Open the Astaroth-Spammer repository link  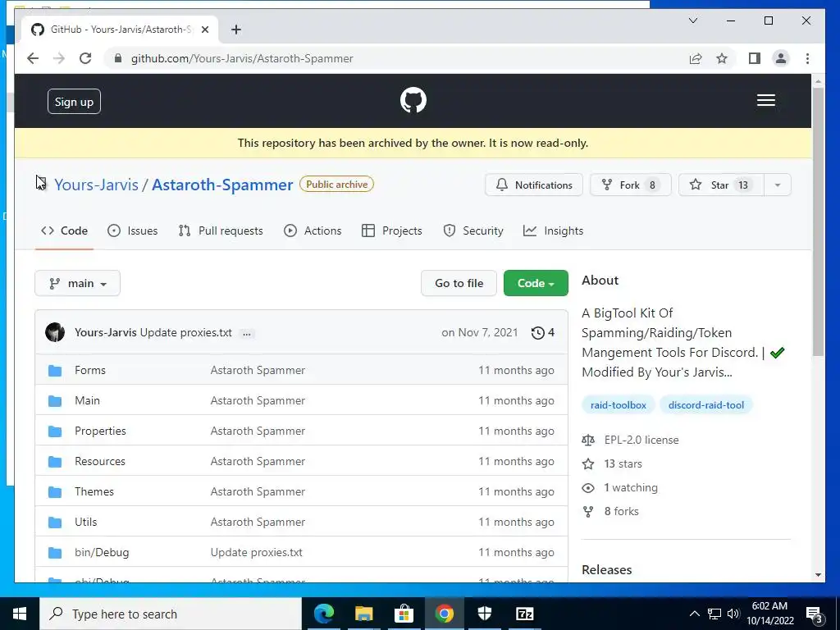point(222,185)
